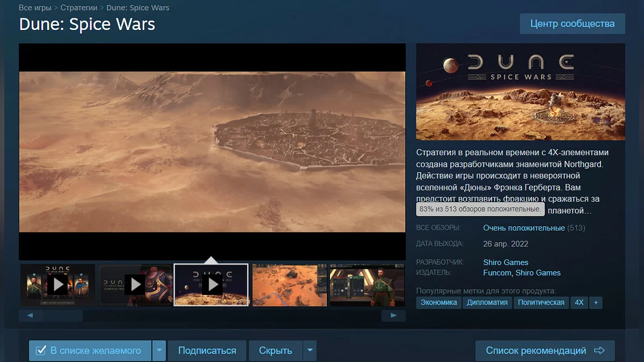Select the «Политическая» tag
Image resolution: width=644 pixels, height=362 pixels.
541,302
